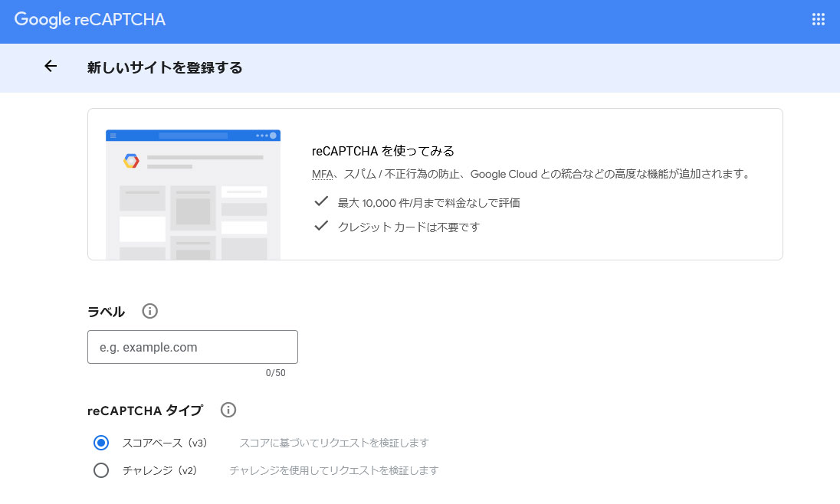The width and height of the screenshot is (840, 504).
Task: Focus the label input field
Action: point(192,347)
